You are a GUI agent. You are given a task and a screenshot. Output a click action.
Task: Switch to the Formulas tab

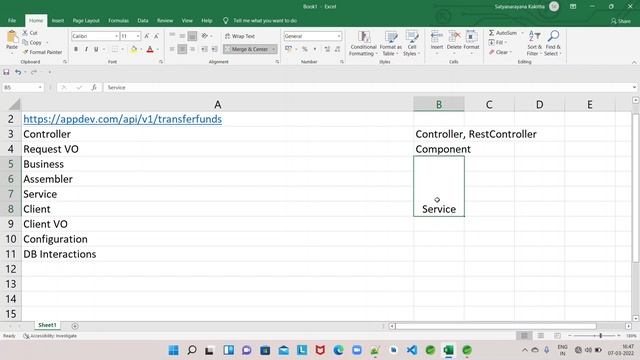point(118,20)
